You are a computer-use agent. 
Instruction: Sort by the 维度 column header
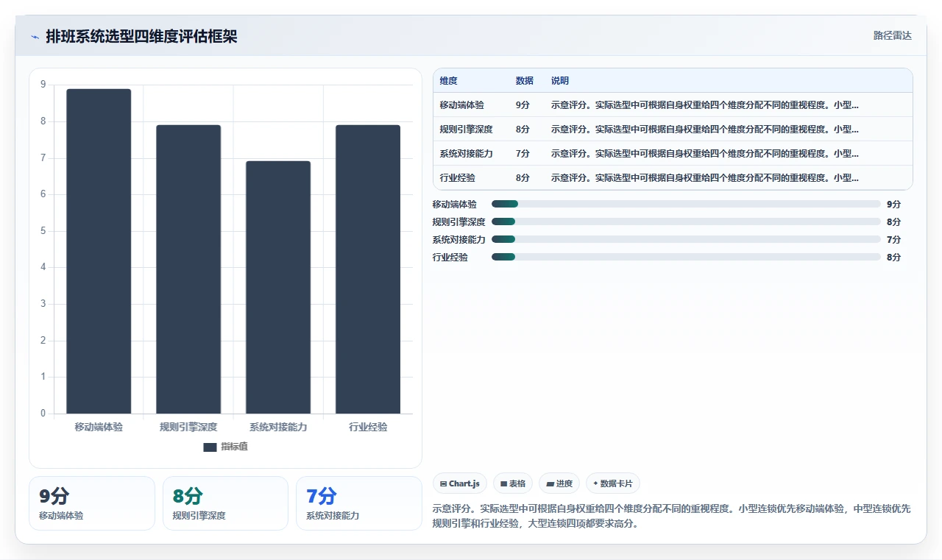(x=449, y=81)
